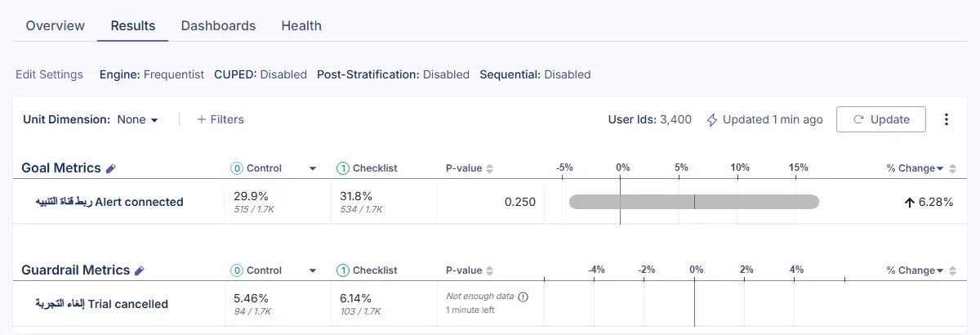Click the Guardrail Metrics heading
Viewport: 980px width, 335px height.
click(x=75, y=270)
